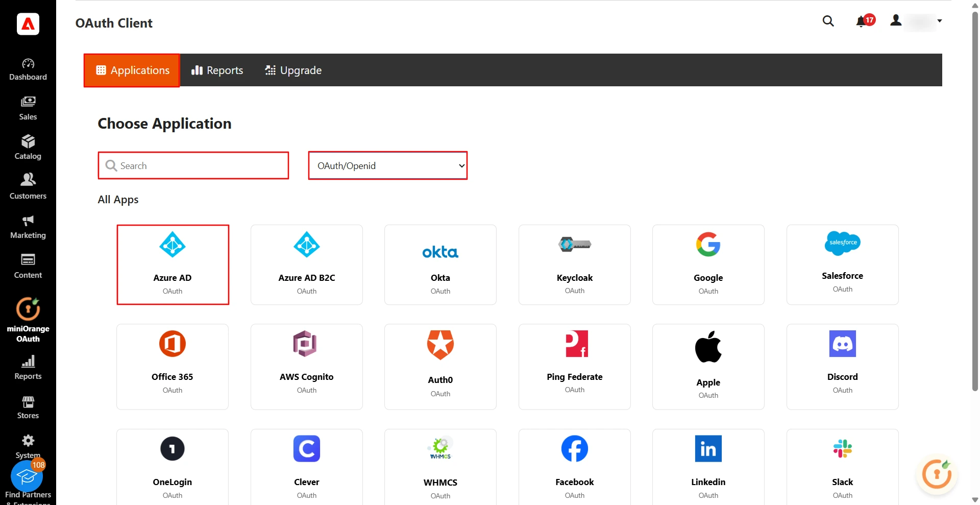Open the Marketing sidebar menu
This screenshot has width=980, height=505.
point(28,227)
